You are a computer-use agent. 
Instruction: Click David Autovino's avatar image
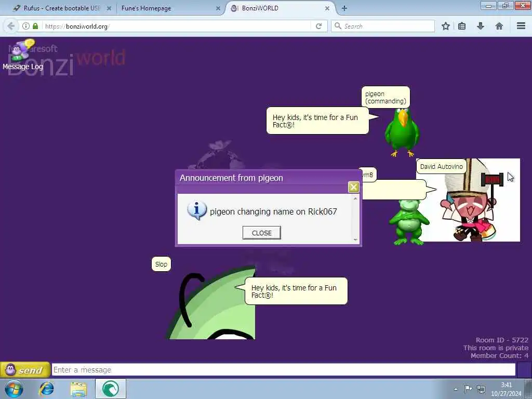click(468, 200)
